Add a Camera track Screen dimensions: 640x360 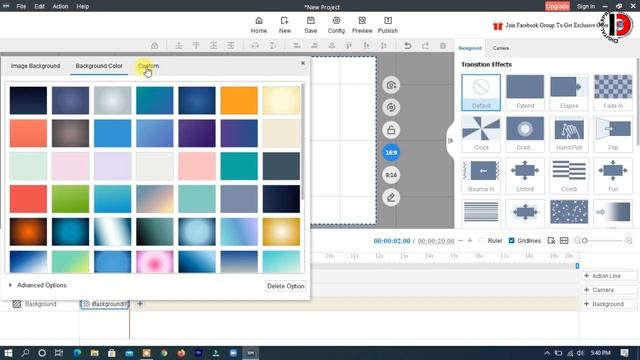(x=609, y=290)
